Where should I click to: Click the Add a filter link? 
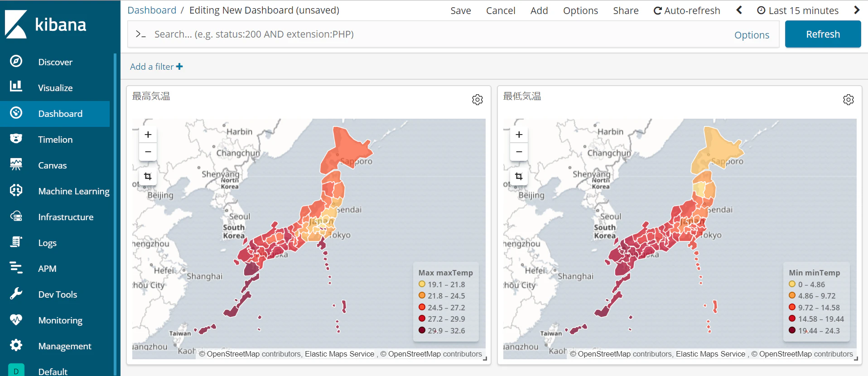tap(156, 67)
